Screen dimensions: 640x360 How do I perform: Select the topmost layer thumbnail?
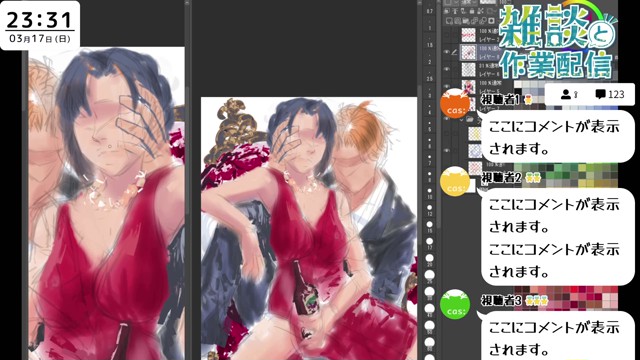tap(469, 35)
